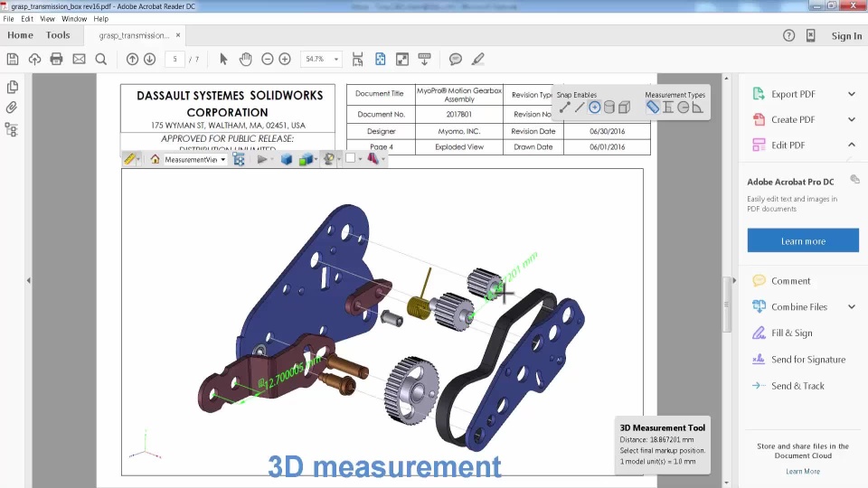Image resolution: width=868 pixels, height=488 pixels.
Task: Sign In to Adobe account
Action: 846,36
